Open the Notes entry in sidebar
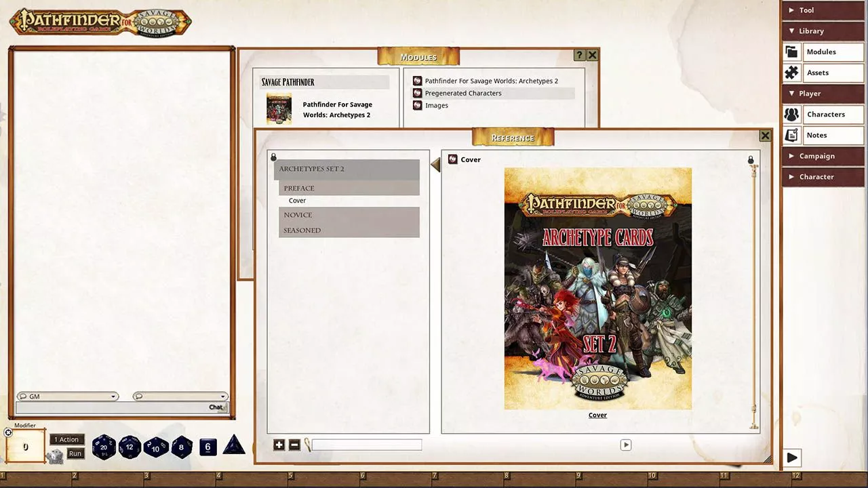Viewport: 868px width, 488px height. 823,135
